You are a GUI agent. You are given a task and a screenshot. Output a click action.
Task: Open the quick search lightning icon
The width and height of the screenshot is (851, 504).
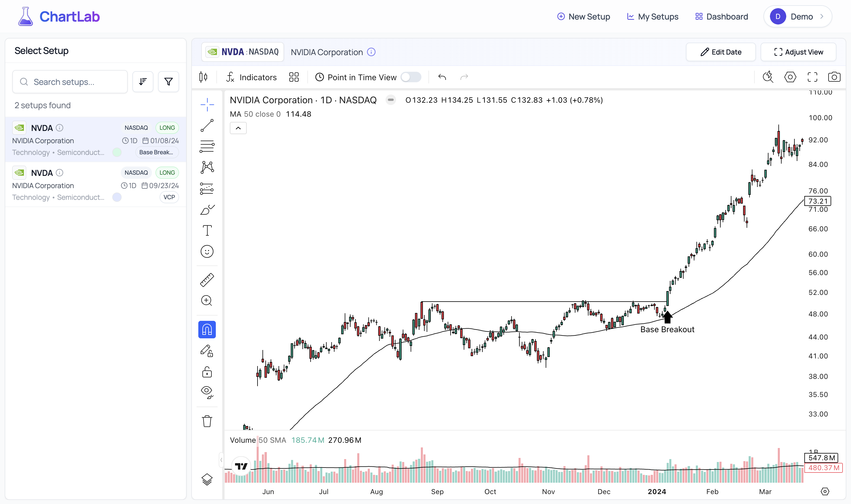coord(768,77)
